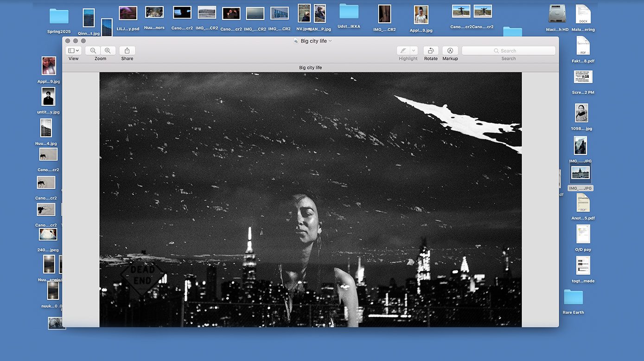Click the Spring2025 folder name label

tap(59, 32)
